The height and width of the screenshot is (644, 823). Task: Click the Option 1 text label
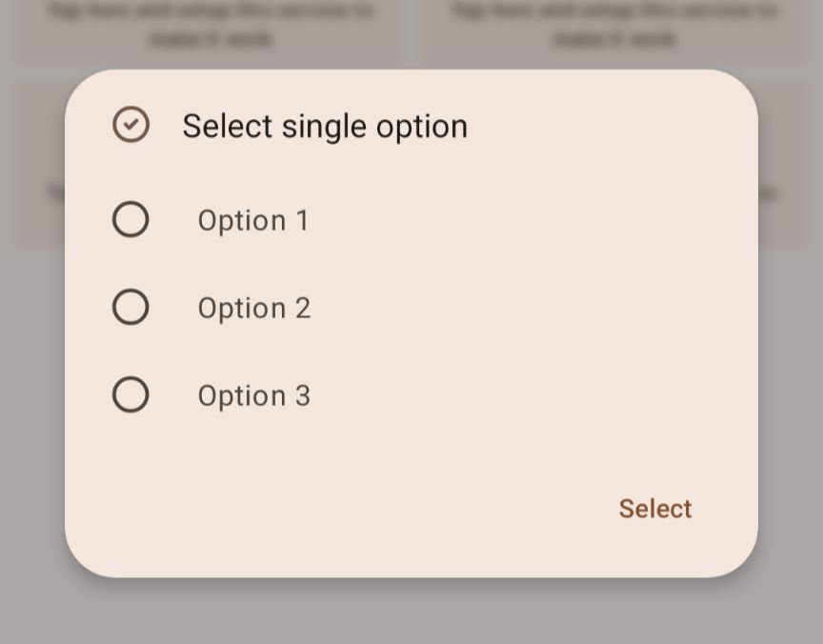(x=253, y=219)
